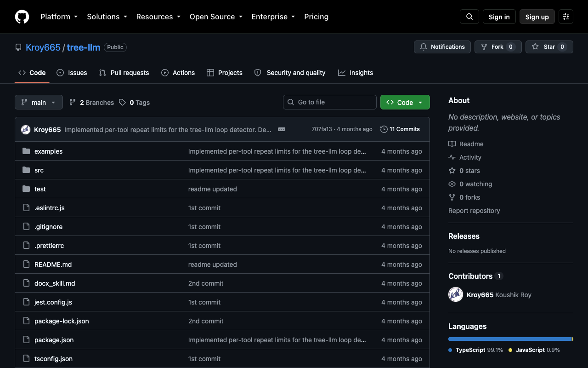The height and width of the screenshot is (368, 588).
Task: Click the fork icon beside 0 forks
Action: (452, 197)
